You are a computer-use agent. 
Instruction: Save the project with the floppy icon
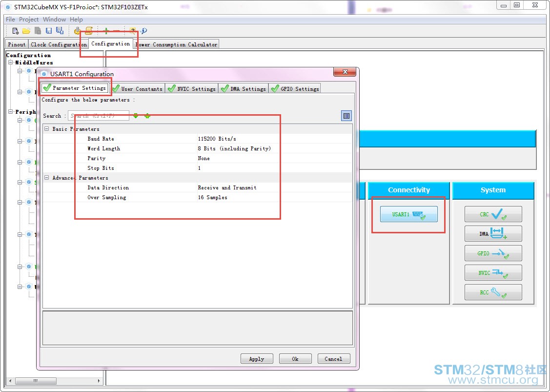tap(49, 31)
